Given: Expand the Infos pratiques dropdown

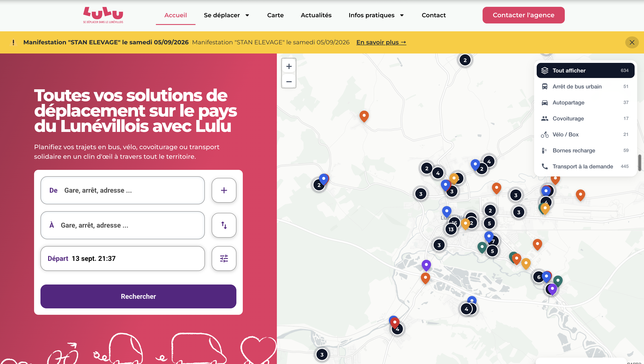Looking at the screenshot, I should point(376,15).
